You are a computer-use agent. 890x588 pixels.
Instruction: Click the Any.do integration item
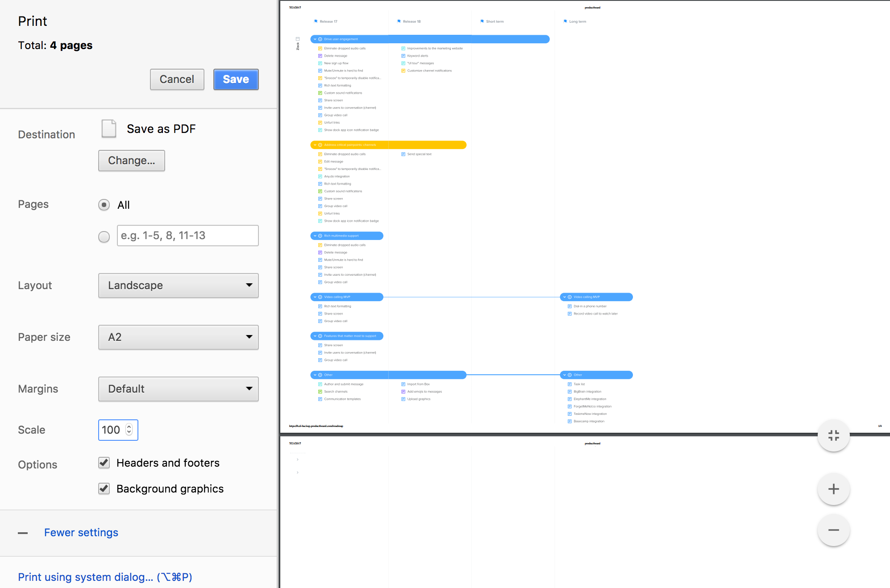click(x=334, y=177)
